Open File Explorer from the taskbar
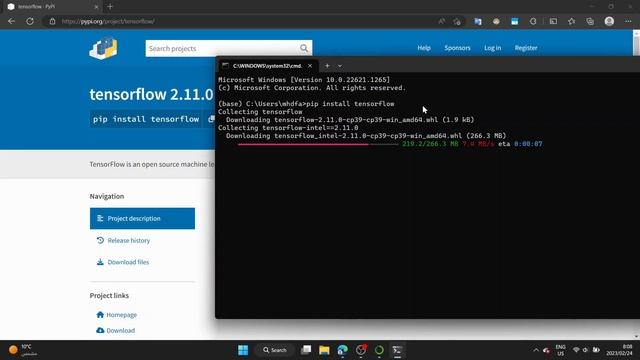640x360 pixels. [x=324, y=350]
